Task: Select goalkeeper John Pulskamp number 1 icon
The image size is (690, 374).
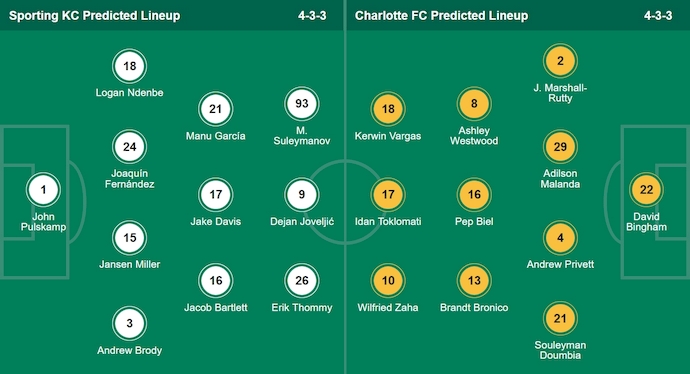Action: click(43, 190)
